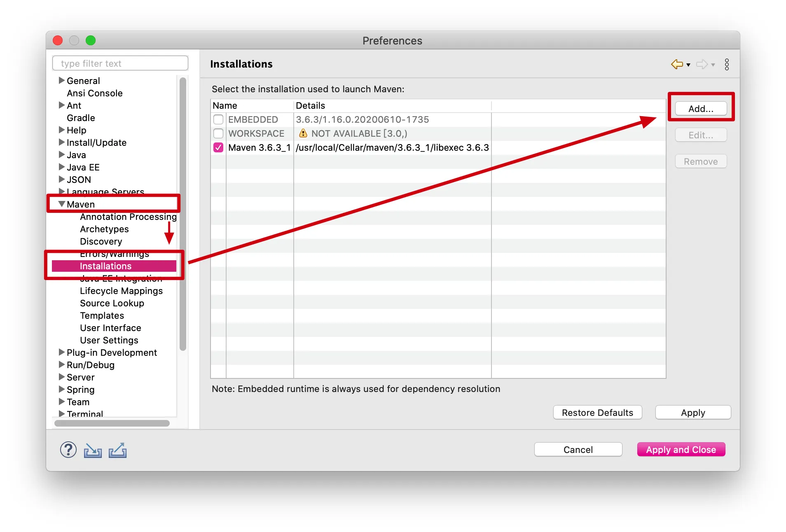Focus the type filter text field
This screenshot has height=532, width=786.
120,63
